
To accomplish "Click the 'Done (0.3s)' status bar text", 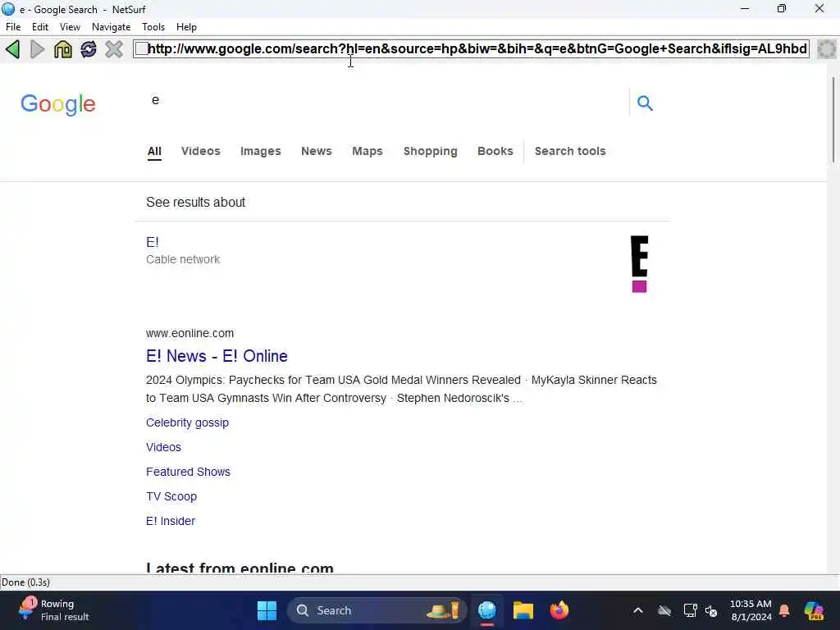I will coord(25,582).
